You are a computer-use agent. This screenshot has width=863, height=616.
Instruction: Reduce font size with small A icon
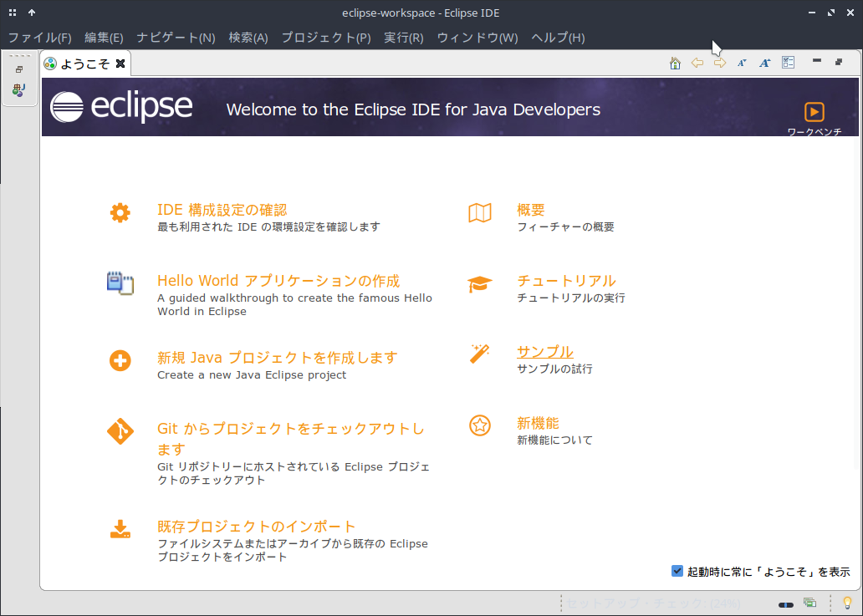point(742,64)
